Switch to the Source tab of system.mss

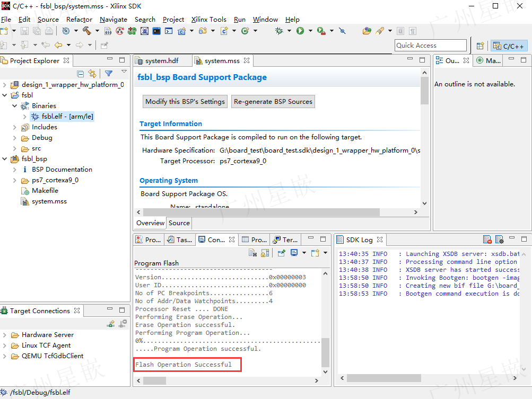click(179, 223)
